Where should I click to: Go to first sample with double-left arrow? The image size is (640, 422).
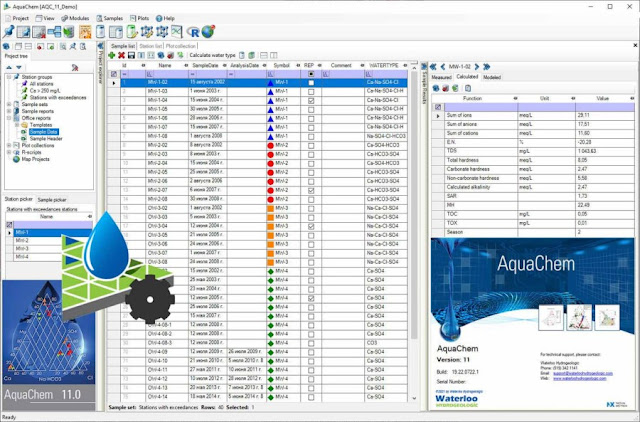[x=433, y=67]
